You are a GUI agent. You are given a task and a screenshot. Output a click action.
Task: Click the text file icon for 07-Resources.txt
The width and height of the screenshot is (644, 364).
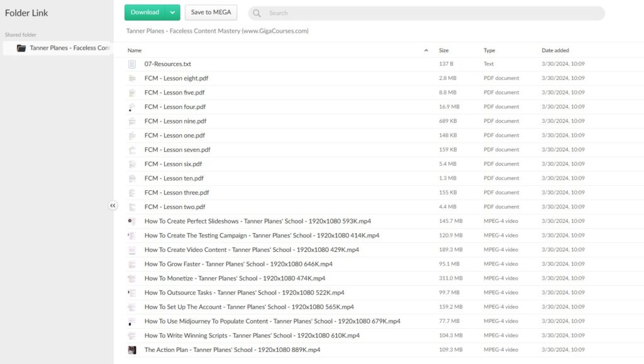tap(132, 64)
